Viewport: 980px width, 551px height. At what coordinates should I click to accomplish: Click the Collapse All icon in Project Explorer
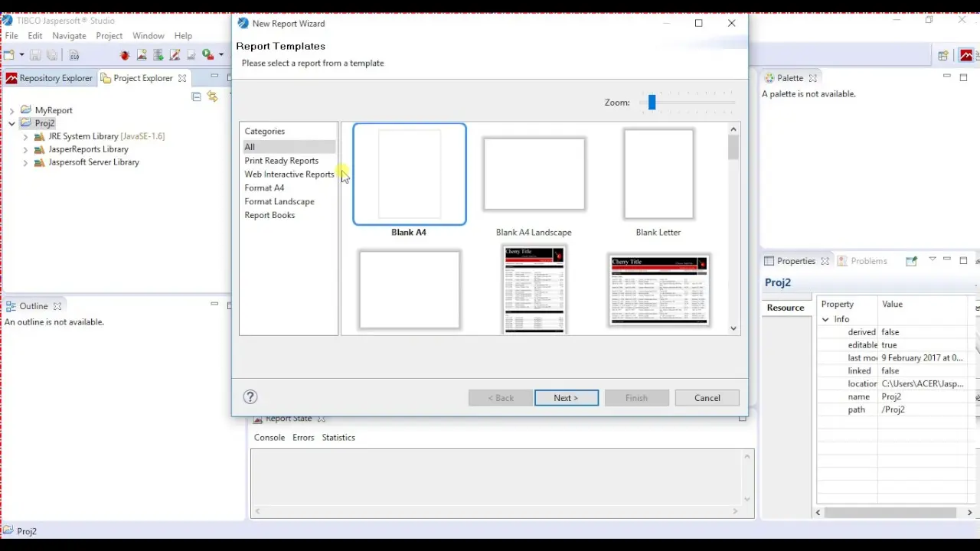(197, 96)
